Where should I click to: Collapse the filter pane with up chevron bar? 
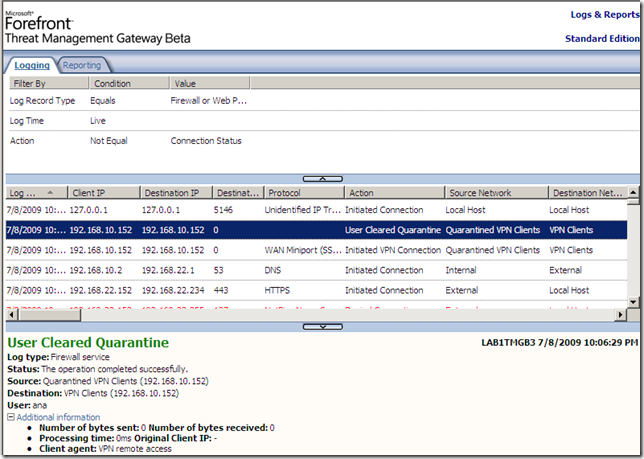[322, 179]
